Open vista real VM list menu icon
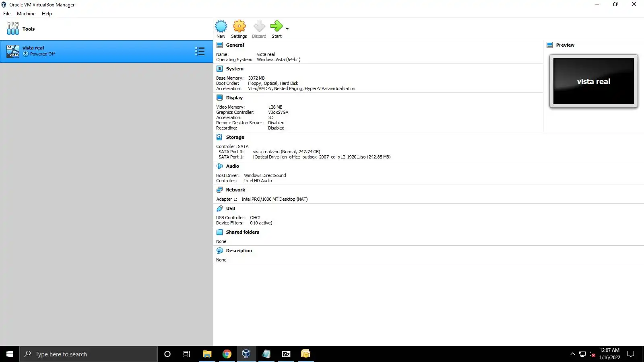Screen dimensions: 644x362 coord(200,51)
